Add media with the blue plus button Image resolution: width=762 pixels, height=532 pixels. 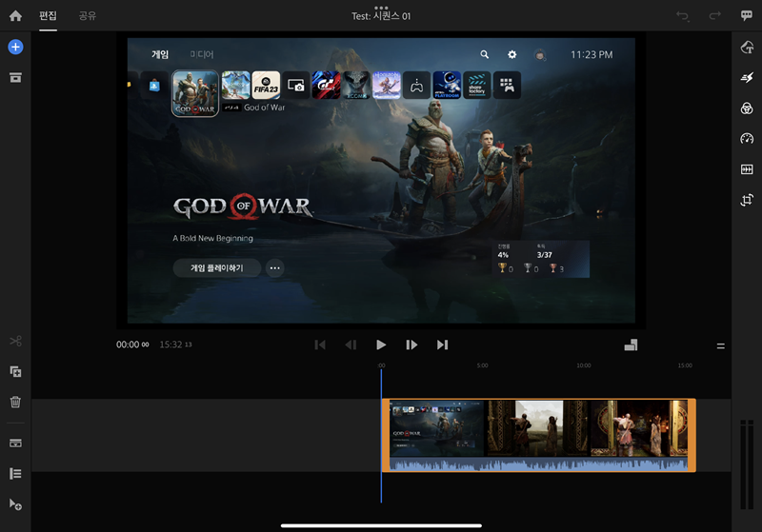coord(15,47)
